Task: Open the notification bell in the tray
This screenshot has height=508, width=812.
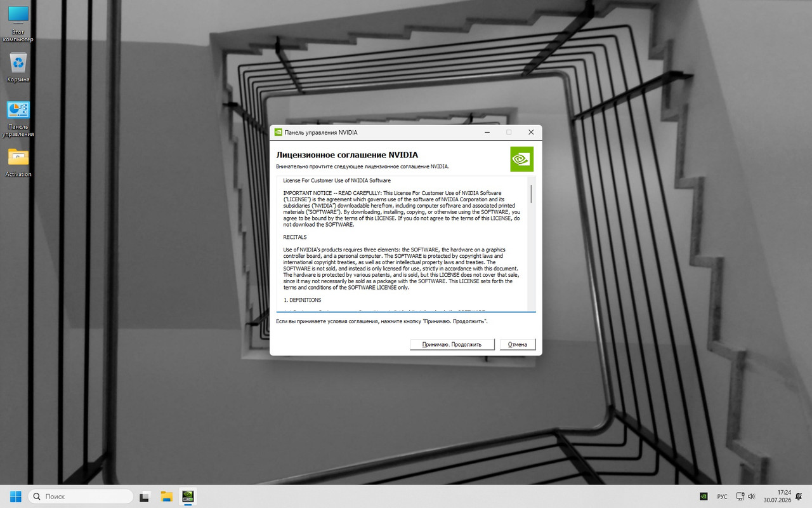Action: 800,496
